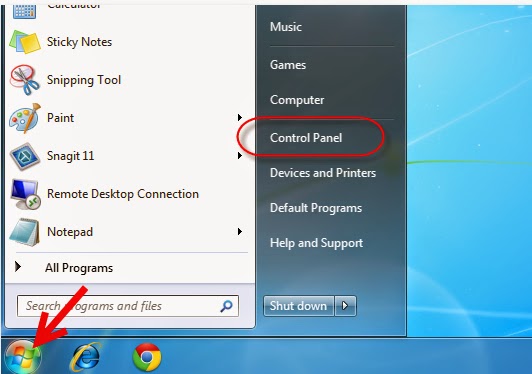Open Internet Explorer from taskbar
The image size is (532, 374).
pyautogui.click(x=86, y=357)
